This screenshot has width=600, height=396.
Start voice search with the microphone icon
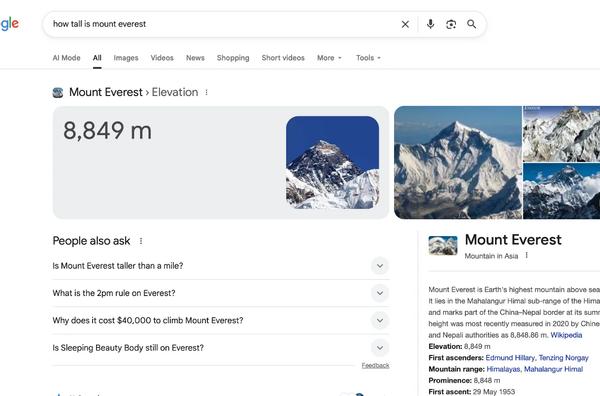pos(430,24)
